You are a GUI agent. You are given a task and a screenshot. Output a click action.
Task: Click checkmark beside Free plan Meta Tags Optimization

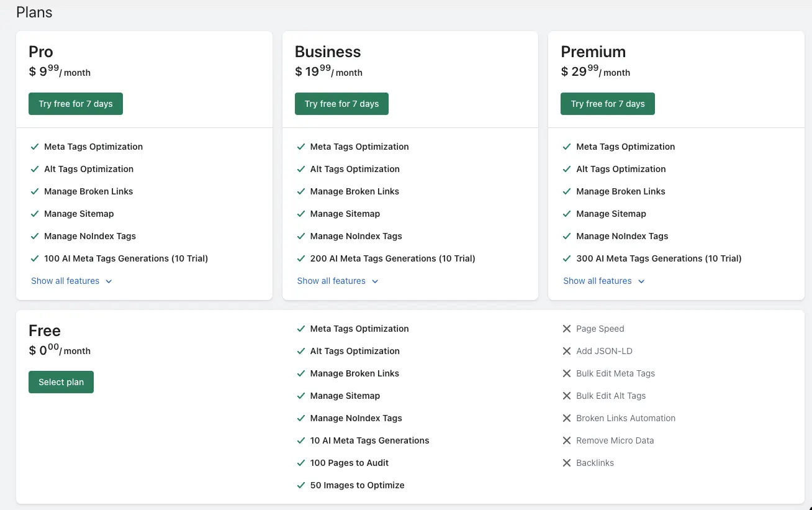tap(301, 329)
